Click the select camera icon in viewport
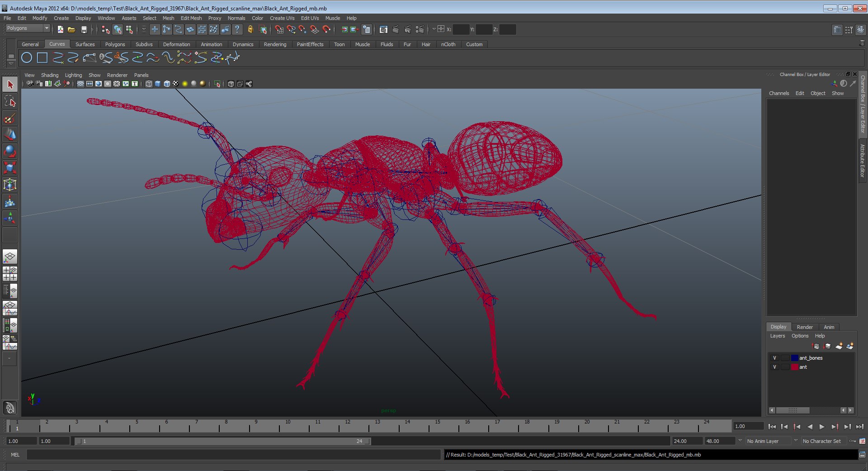868x471 pixels. (30, 84)
